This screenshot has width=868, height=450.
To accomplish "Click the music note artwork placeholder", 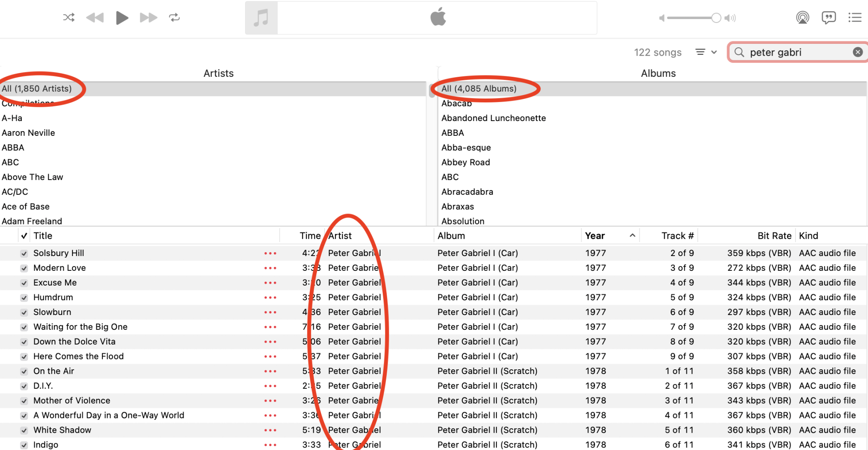I will pos(261,18).
